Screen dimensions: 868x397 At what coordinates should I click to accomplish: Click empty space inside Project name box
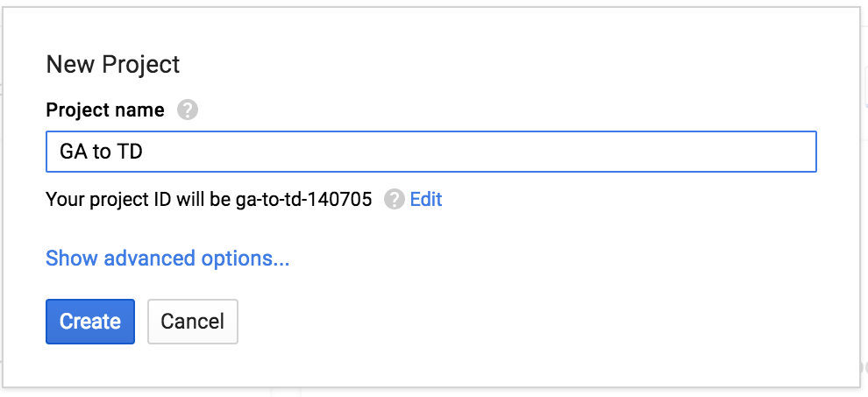pos(526,152)
